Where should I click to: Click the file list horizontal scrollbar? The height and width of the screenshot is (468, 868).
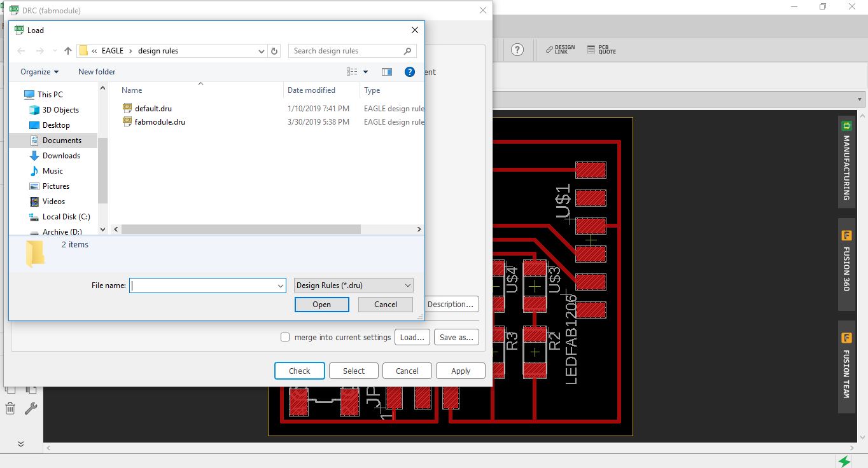(x=241, y=229)
